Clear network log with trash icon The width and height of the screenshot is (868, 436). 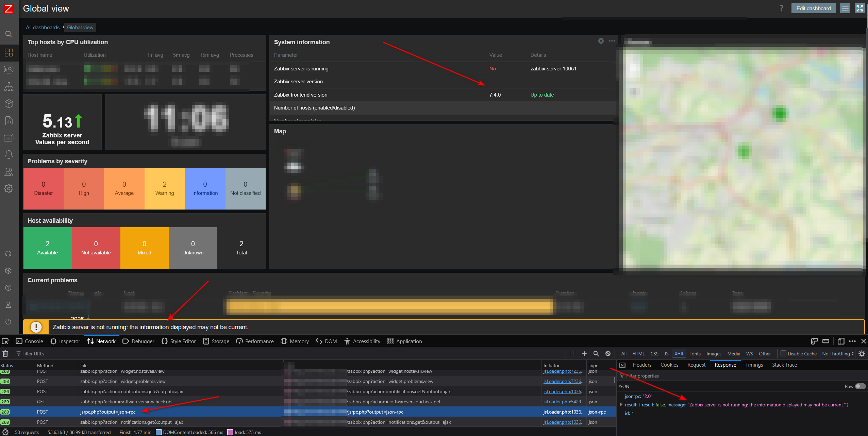[5, 354]
